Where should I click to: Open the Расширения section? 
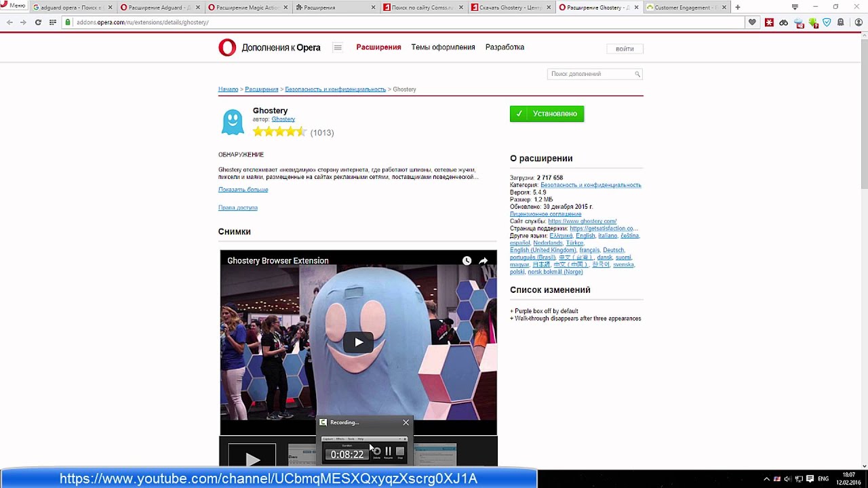pyautogui.click(x=378, y=47)
